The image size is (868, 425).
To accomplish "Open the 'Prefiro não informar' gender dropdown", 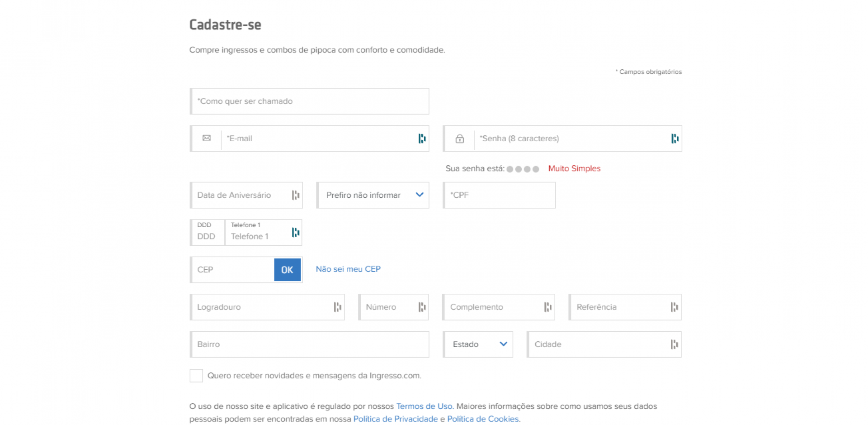I will point(373,195).
